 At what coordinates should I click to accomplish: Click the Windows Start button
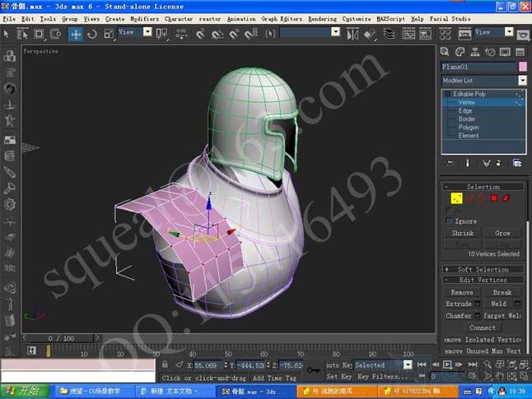(25, 392)
